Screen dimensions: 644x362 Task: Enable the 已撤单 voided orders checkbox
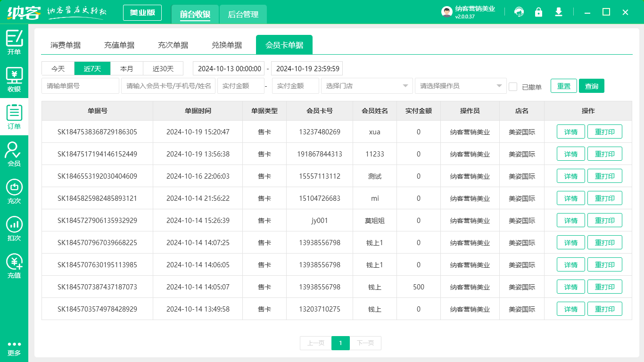513,86
